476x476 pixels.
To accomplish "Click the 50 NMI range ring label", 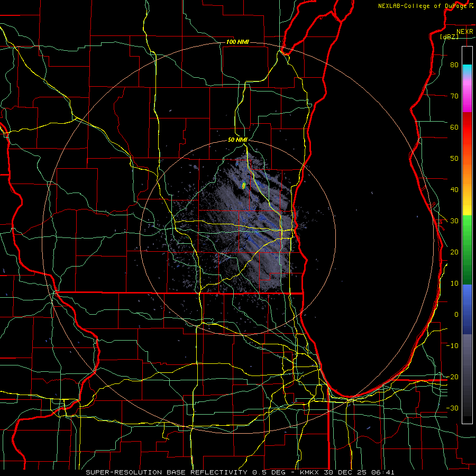I will 237,140.
